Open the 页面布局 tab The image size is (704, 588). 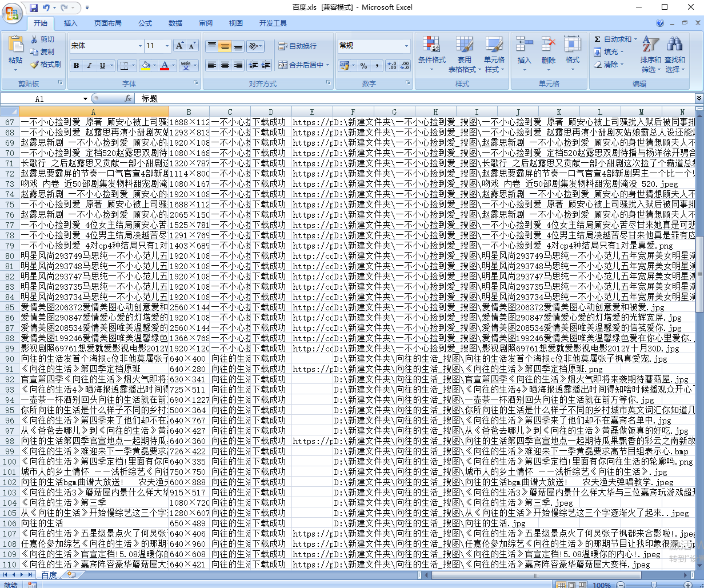click(x=108, y=23)
